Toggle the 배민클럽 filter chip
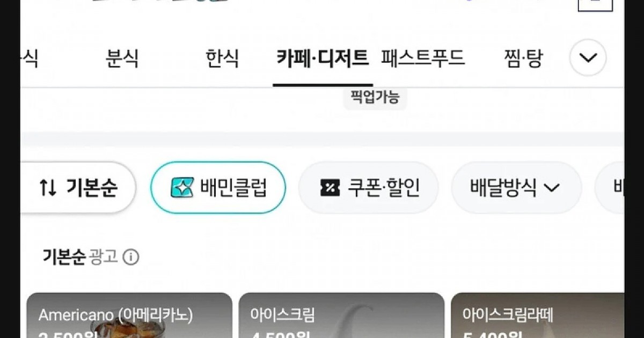Image resolution: width=644 pixels, height=338 pixels. [218, 187]
